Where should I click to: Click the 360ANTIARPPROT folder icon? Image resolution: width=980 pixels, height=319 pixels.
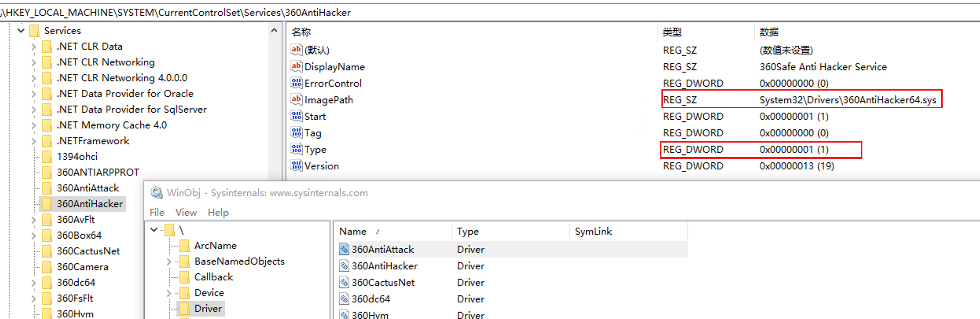pyautogui.click(x=47, y=172)
